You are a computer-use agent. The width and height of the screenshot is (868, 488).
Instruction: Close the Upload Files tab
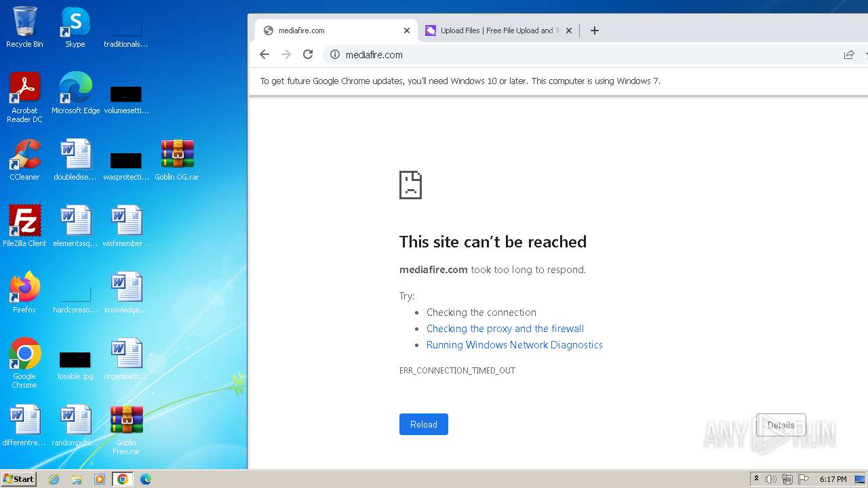pos(569,30)
